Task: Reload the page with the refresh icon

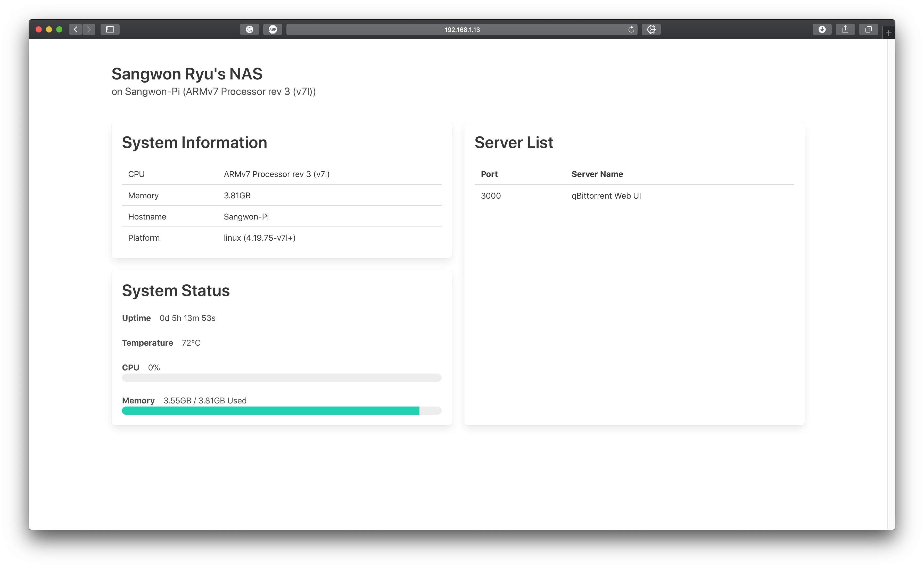Action: coord(631,29)
